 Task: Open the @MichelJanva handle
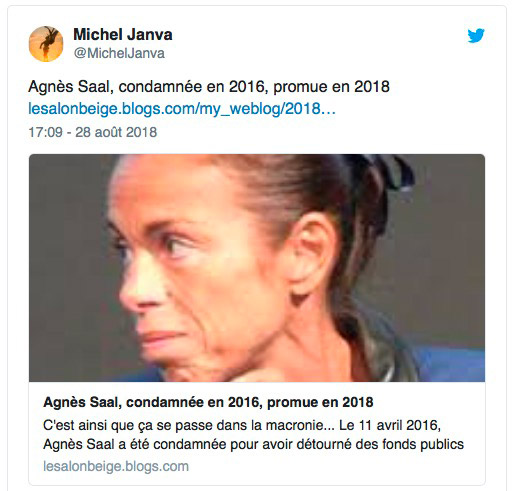coord(119,53)
